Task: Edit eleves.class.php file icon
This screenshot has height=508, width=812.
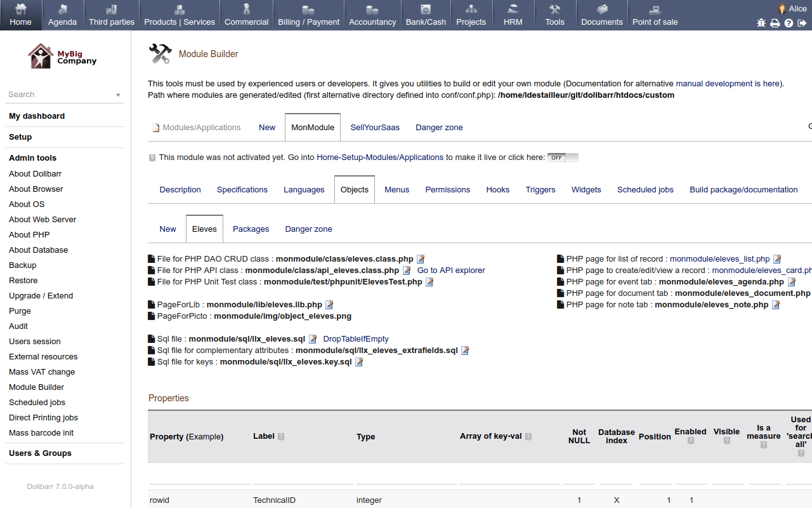Action: point(421,259)
